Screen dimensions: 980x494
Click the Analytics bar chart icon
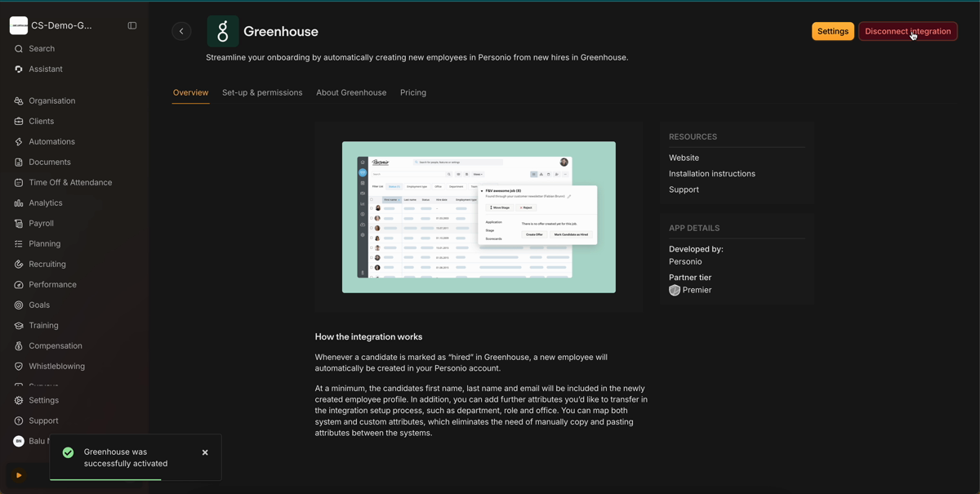[x=19, y=203]
